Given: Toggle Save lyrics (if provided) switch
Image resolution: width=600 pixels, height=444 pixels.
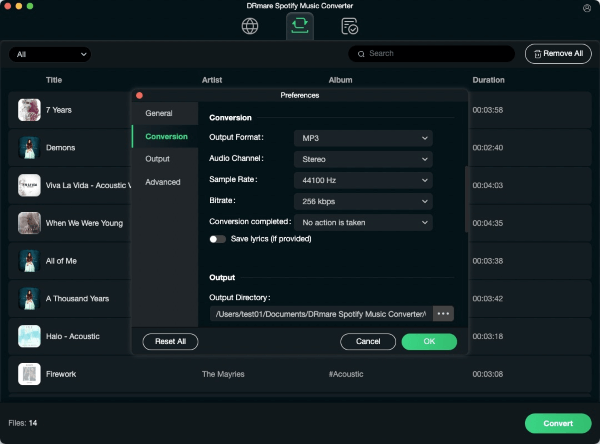Looking at the screenshot, I should [217, 239].
